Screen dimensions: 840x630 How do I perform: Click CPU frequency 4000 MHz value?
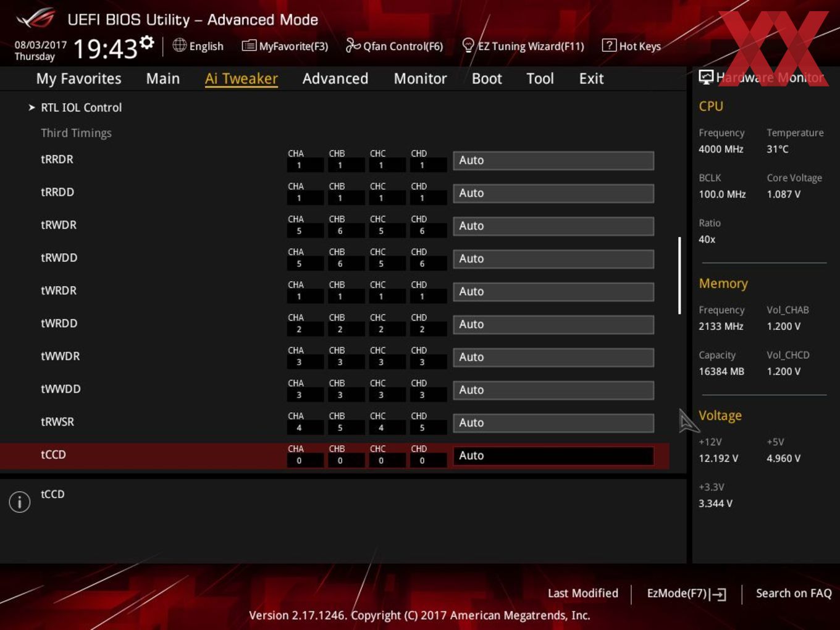click(x=721, y=149)
